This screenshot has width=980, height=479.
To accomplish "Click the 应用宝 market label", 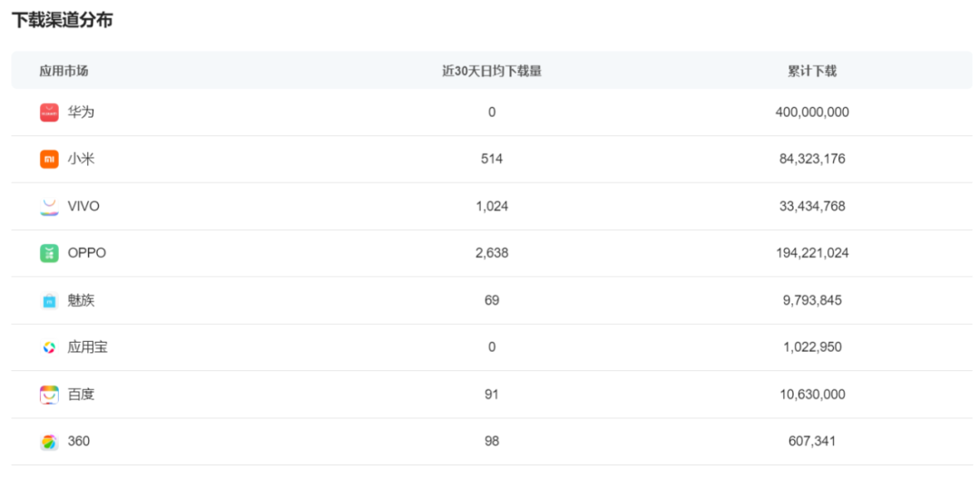I will [87, 347].
